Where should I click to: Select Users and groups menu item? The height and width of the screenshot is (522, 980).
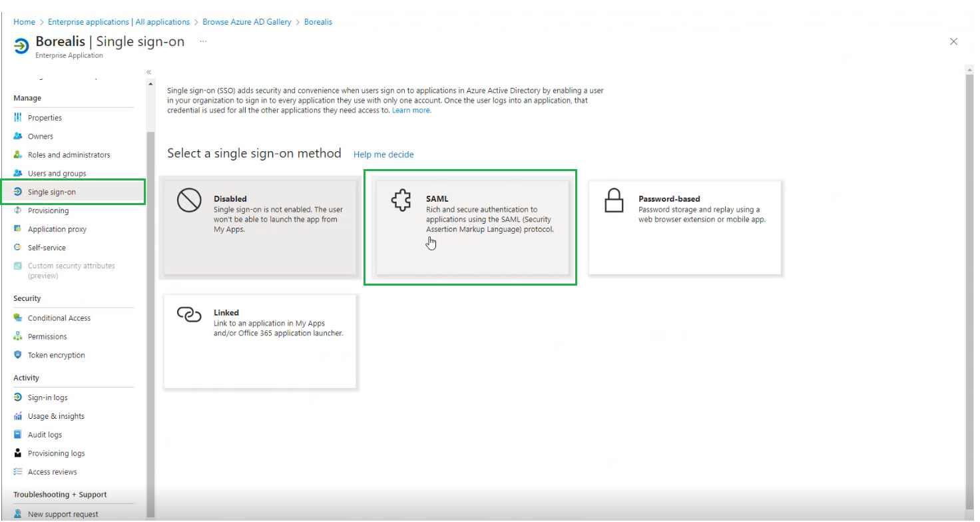click(x=57, y=174)
